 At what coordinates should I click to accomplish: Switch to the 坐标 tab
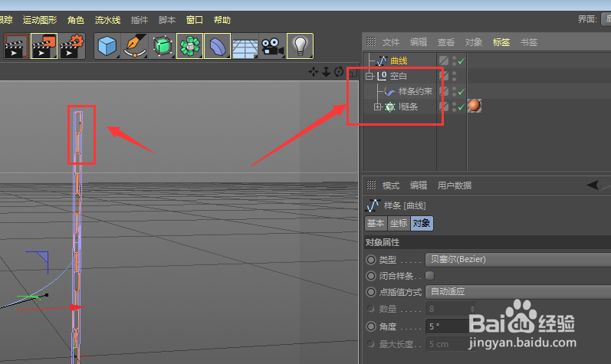399,223
